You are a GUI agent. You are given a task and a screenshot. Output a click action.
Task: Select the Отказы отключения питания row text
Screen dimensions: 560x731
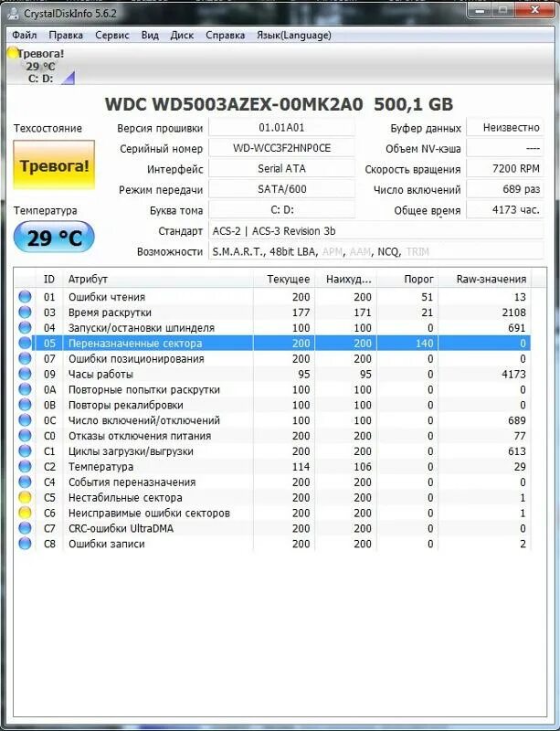(x=140, y=436)
